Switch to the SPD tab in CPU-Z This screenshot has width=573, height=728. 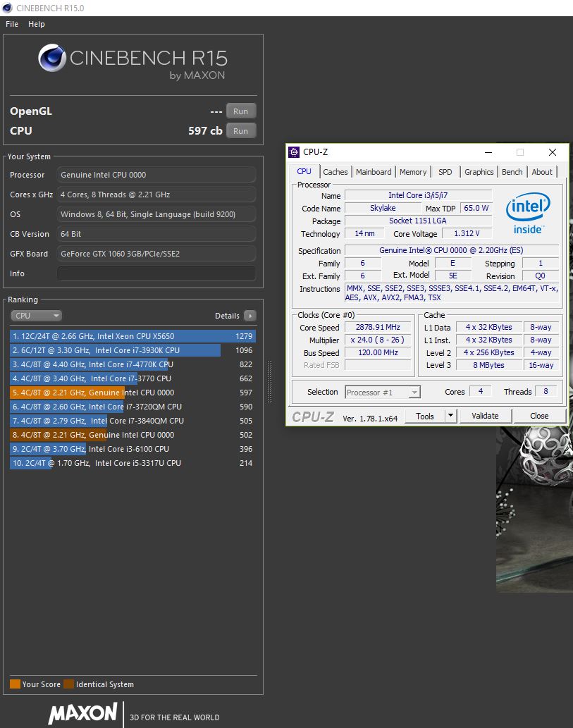point(445,172)
